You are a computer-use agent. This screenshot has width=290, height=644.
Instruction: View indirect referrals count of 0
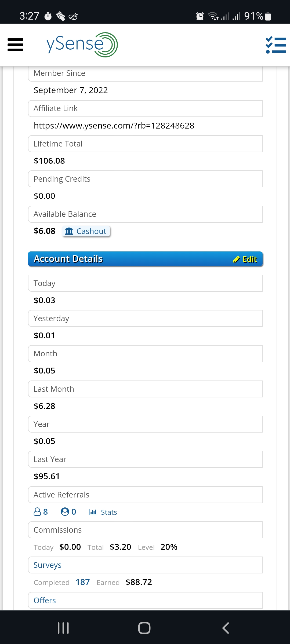[x=68, y=512]
